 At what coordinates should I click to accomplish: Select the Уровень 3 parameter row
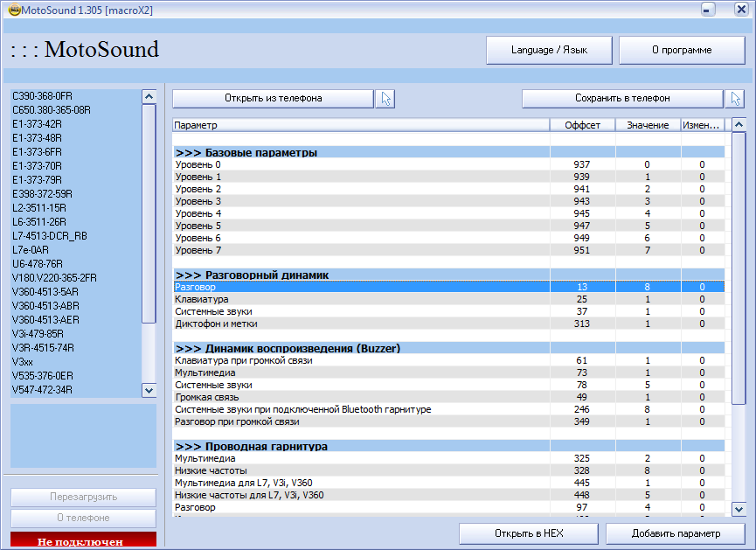(448, 201)
